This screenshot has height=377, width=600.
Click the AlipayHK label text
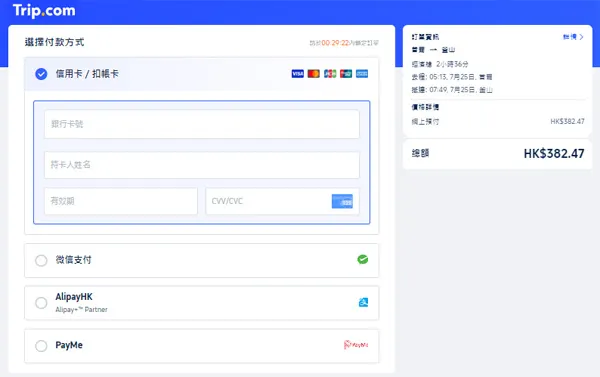point(74,297)
